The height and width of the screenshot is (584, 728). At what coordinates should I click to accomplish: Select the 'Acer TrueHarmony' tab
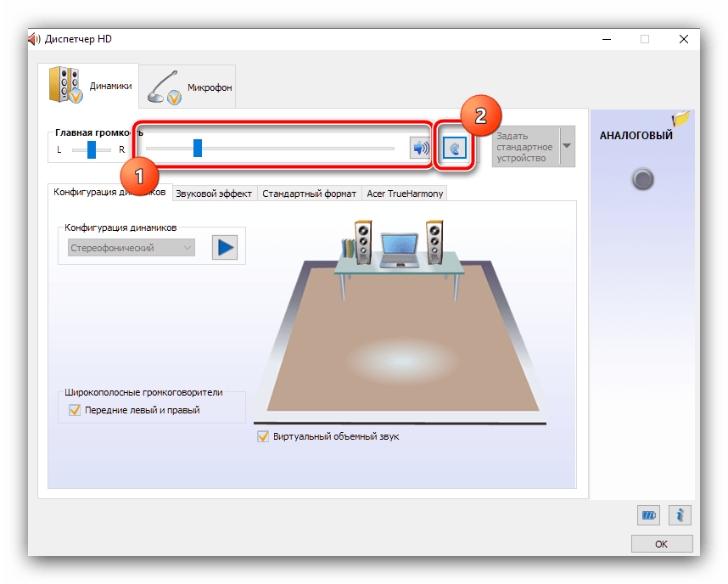(x=405, y=194)
